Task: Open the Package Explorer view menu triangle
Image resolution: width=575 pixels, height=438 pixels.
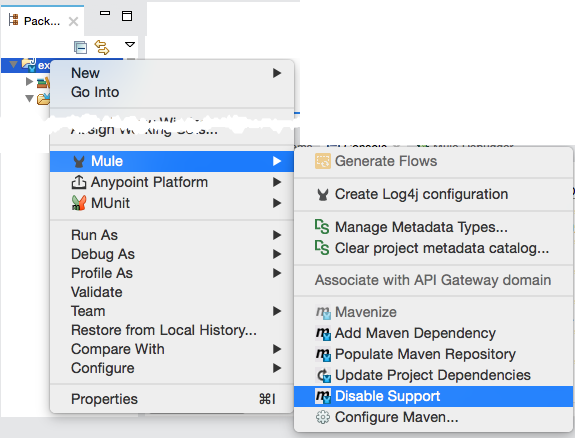Action: [130, 45]
